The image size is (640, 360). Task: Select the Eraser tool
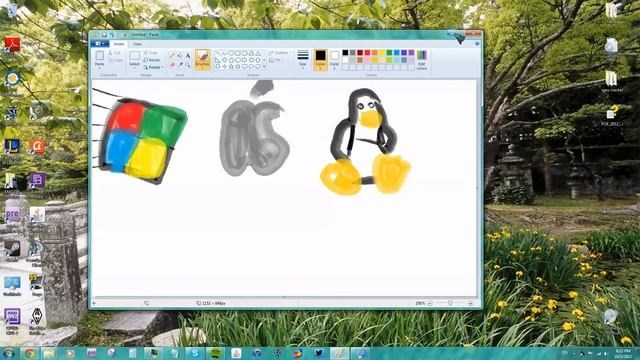click(172, 65)
